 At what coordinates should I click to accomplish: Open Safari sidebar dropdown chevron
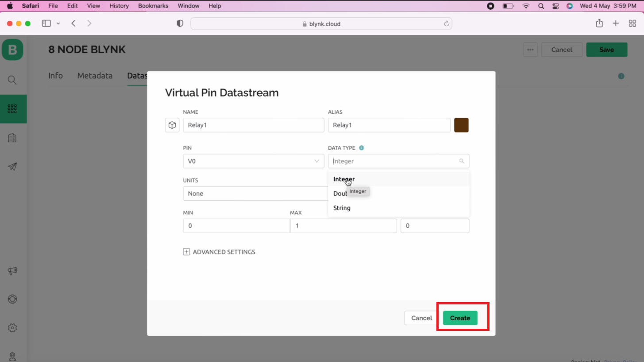pyautogui.click(x=58, y=23)
